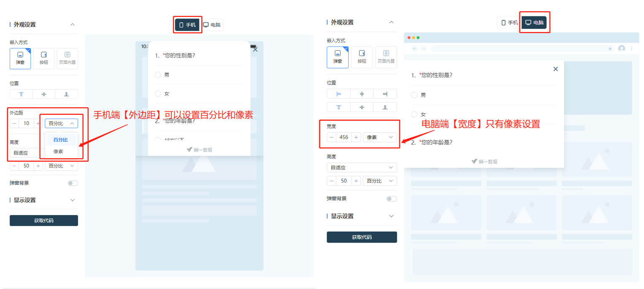The image size is (644, 289).
Task: Collapse 外观设置 section in desktop-view panel
Action: (391, 22)
